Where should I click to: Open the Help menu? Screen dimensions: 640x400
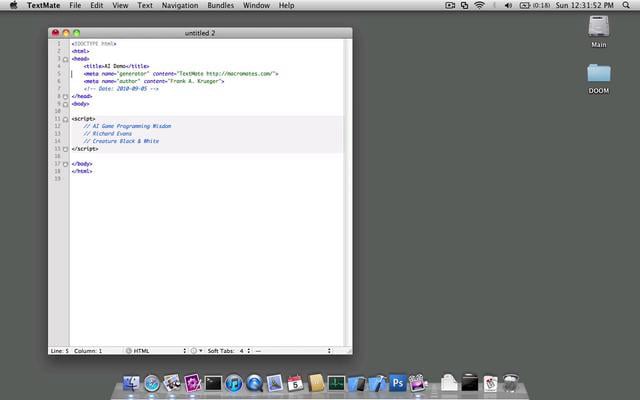click(x=286, y=5)
